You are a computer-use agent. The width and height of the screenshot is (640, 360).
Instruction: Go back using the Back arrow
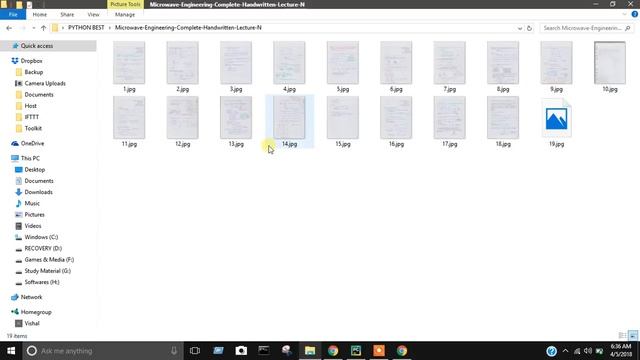pyautogui.click(x=9, y=28)
